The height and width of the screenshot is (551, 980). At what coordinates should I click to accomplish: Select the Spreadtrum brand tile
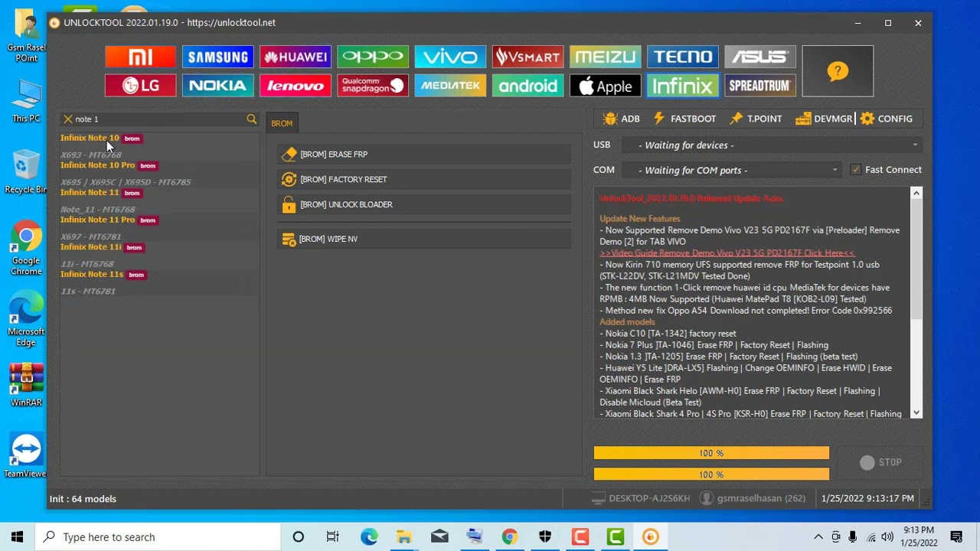point(759,86)
